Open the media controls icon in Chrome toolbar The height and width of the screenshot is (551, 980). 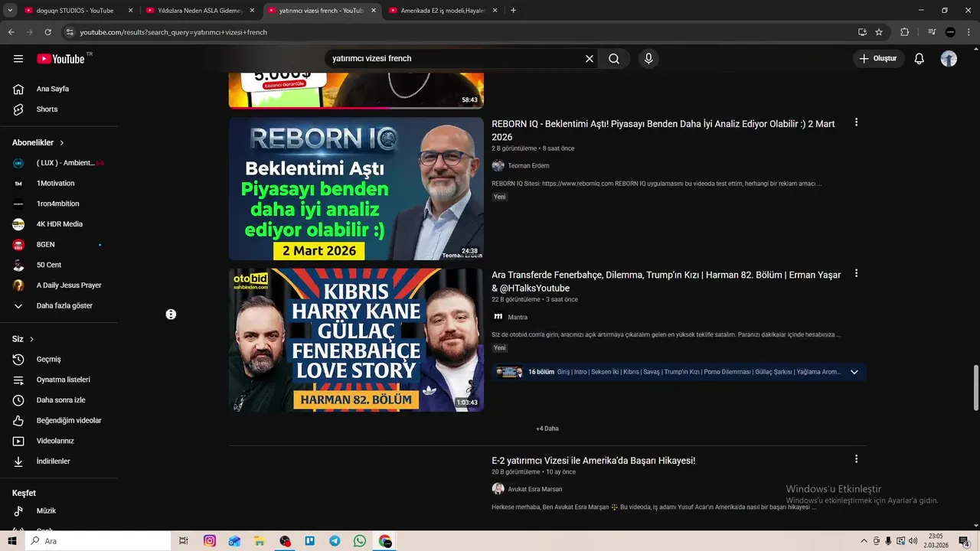932,32
